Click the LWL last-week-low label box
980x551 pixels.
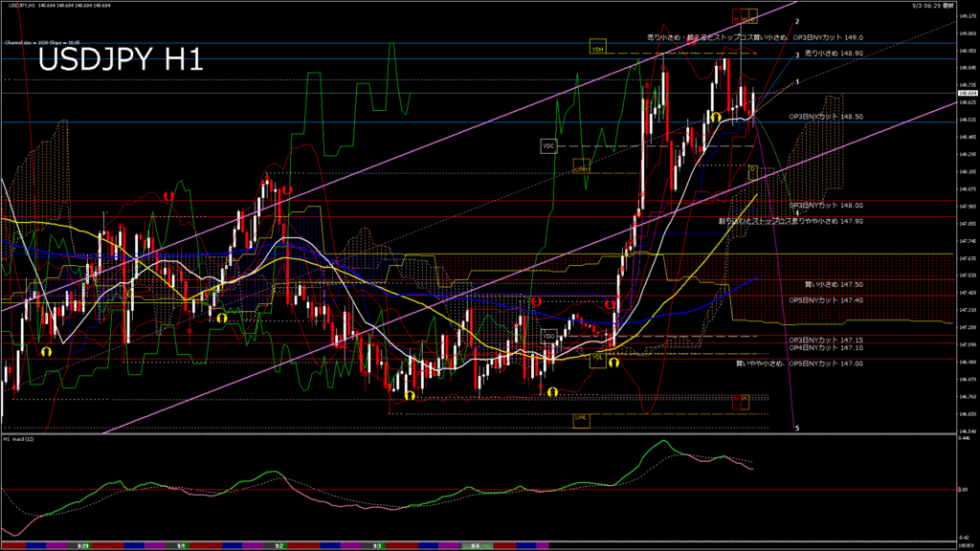tap(581, 418)
